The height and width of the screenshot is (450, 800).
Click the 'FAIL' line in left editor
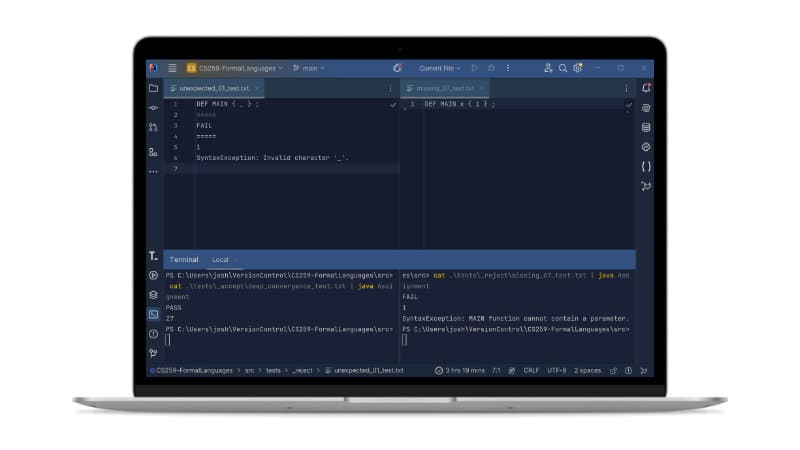tap(204, 126)
